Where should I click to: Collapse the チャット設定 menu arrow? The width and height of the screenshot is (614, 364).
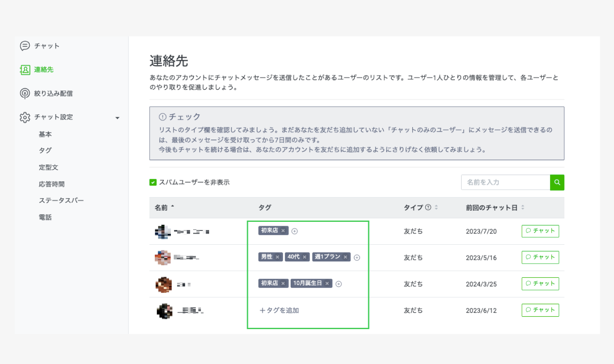(x=117, y=118)
